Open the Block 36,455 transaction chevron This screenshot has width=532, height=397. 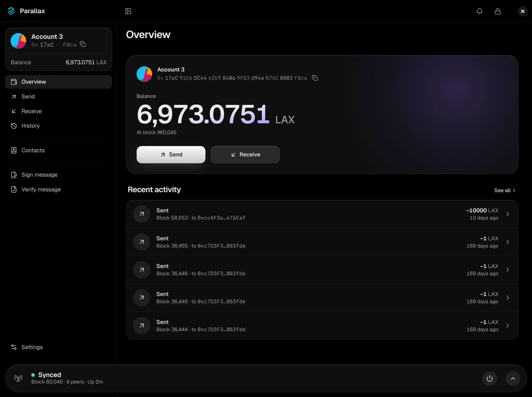508,242
